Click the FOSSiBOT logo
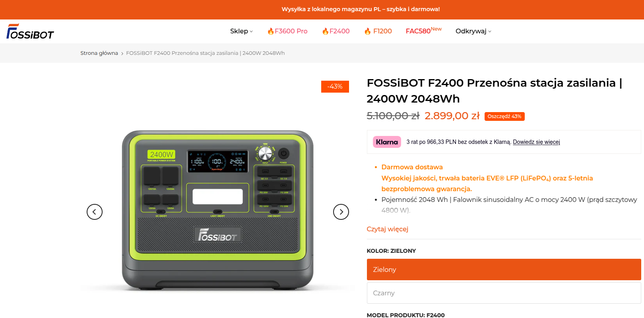 coord(30,31)
